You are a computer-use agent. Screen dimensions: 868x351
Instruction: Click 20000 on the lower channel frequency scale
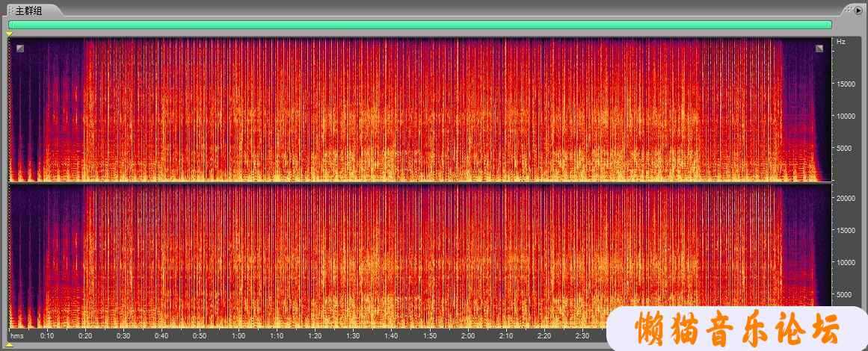pyautogui.click(x=846, y=198)
